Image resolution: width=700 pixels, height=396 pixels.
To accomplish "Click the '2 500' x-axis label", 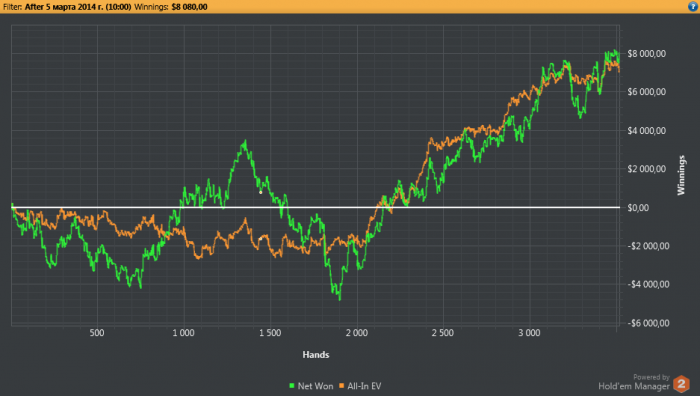I will [x=442, y=333].
